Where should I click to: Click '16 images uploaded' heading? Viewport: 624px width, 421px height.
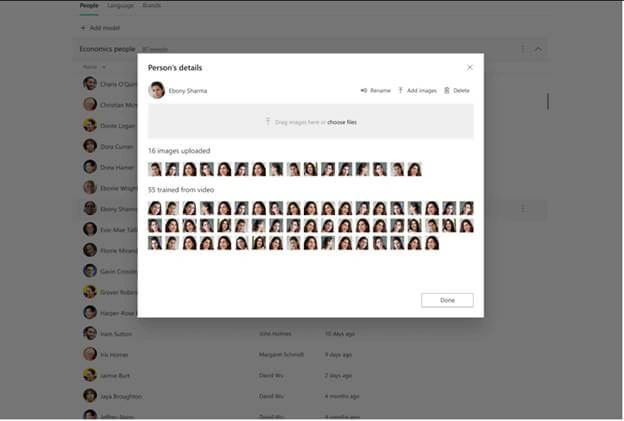click(x=179, y=151)
